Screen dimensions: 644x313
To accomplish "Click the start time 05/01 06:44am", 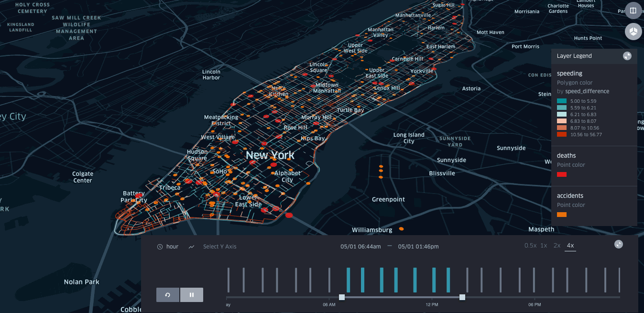I will click(x=360, y=247).
